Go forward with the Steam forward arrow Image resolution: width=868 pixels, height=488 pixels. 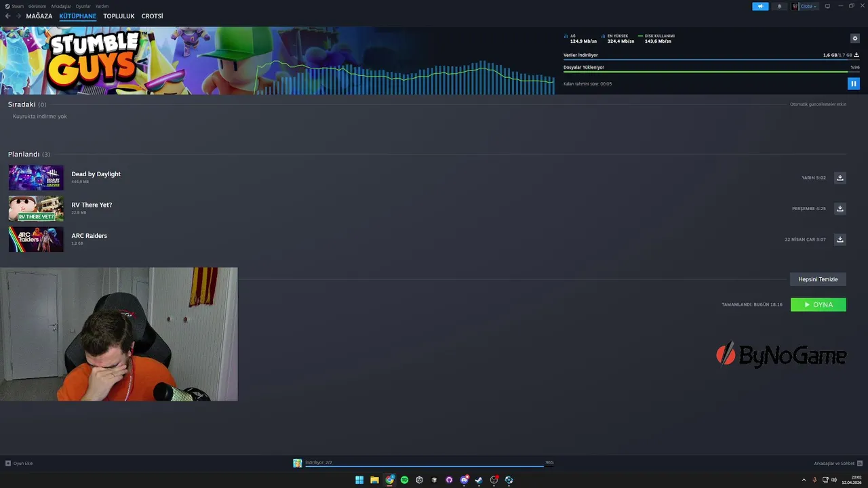coord(18,16)
